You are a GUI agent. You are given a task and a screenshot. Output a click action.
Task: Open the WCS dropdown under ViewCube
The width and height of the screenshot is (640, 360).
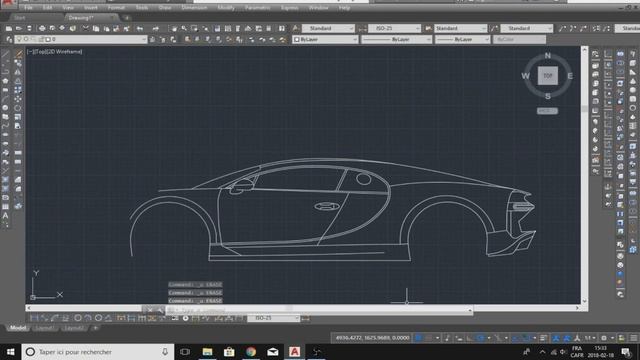(x=547, y=111)
